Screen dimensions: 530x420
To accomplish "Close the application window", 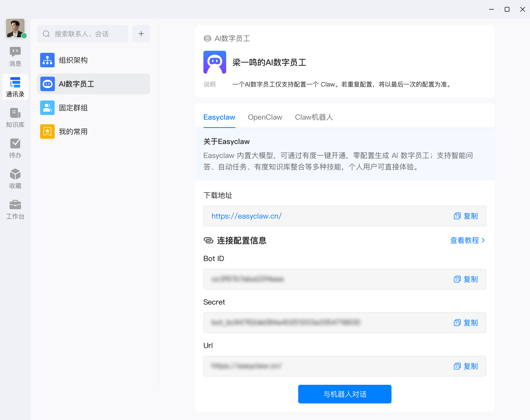I will [522, 9].
